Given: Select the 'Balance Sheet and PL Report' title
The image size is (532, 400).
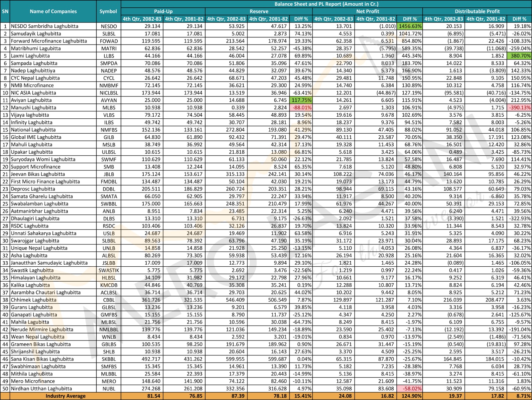Looking at the screenshot, I should coord(326,4).
